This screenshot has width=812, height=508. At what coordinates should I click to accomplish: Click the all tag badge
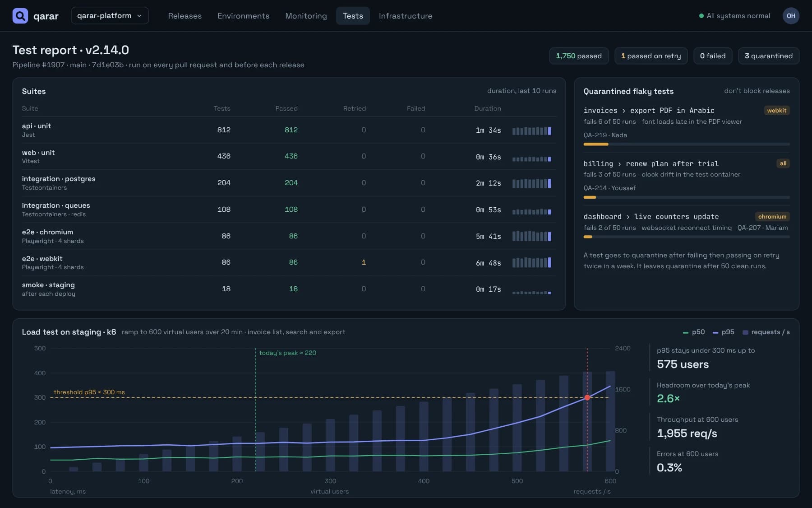point(783,163)
